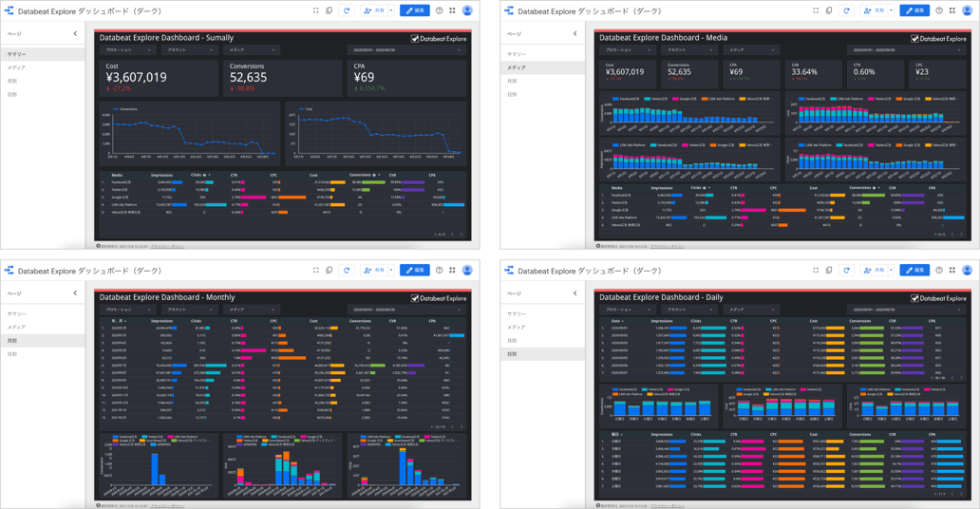Select the メディア page in the Sumally window sidebar
980x509 pixels.
tap(16, 68)
